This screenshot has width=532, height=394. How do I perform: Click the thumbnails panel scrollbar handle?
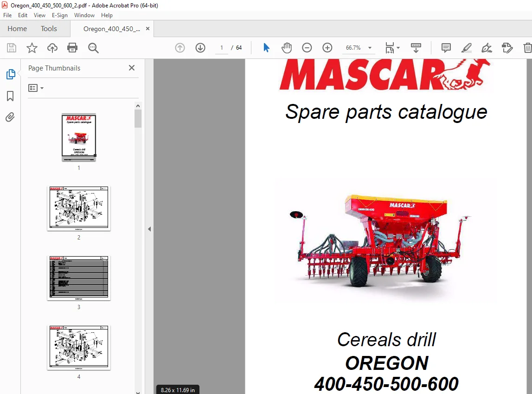click(138, 119)
